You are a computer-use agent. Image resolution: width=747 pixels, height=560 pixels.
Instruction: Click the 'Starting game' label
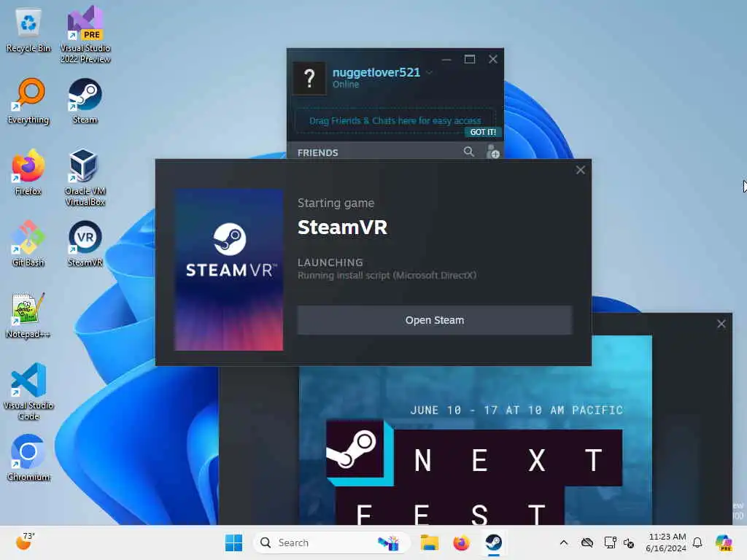pos(336,203)
